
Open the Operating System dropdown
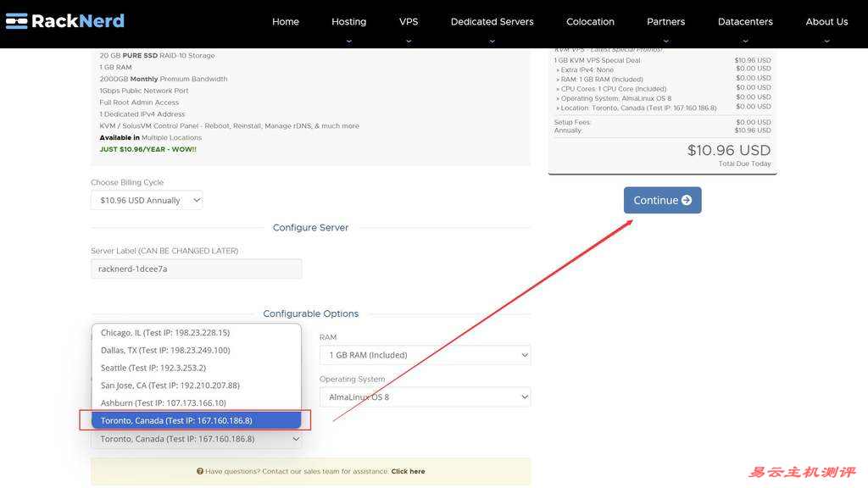[x=426, y=397]
